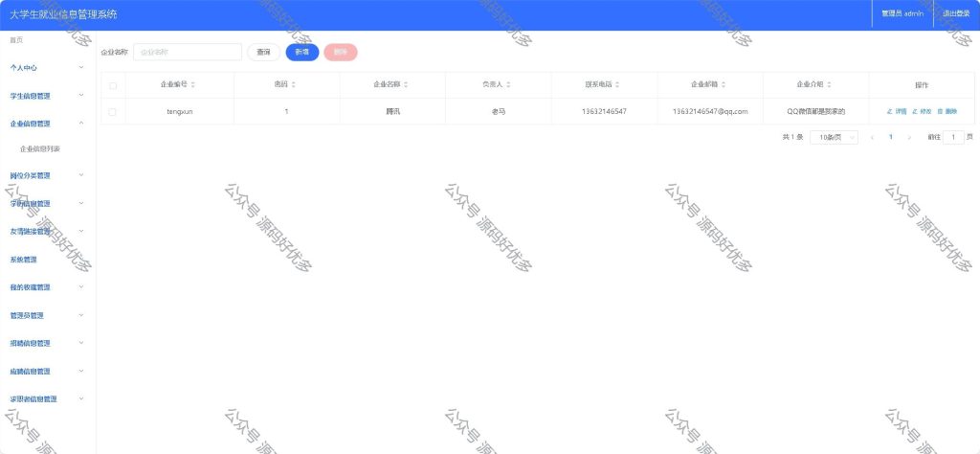980x454 pixels.
Task: Sort by 企业名称 column sort arrows
Action: [x=406, y=84]
